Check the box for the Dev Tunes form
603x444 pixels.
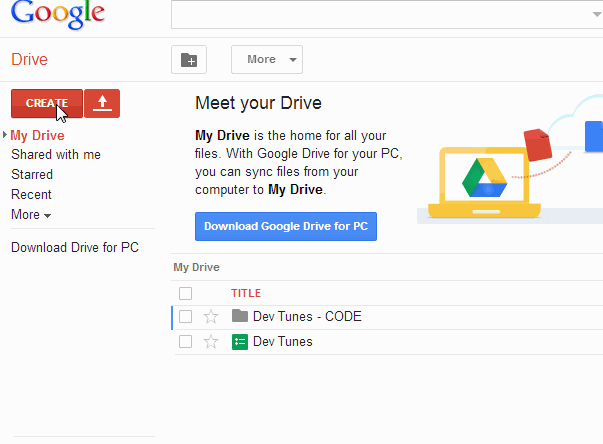point(185,341)
